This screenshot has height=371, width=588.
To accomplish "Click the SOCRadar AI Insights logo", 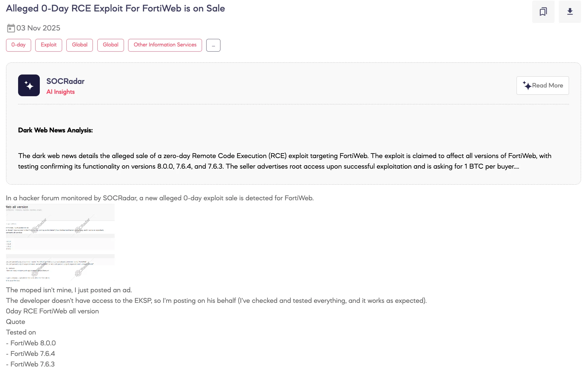I will point(29,85).
